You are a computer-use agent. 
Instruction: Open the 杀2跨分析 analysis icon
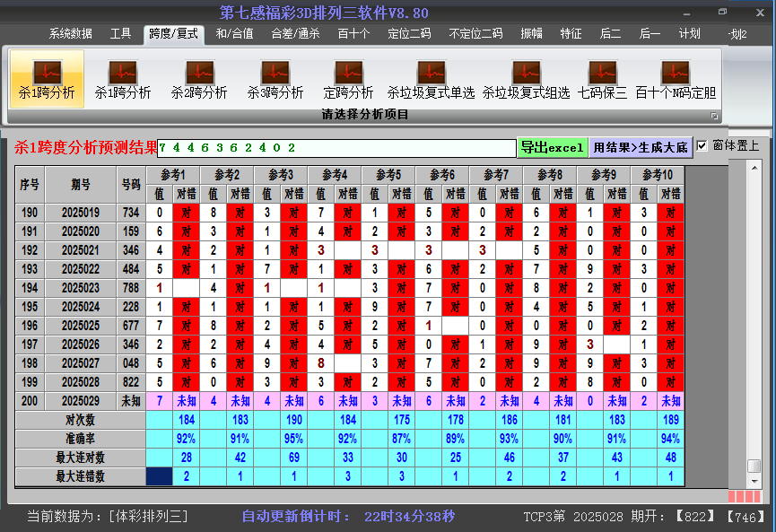tap(199, 79)
